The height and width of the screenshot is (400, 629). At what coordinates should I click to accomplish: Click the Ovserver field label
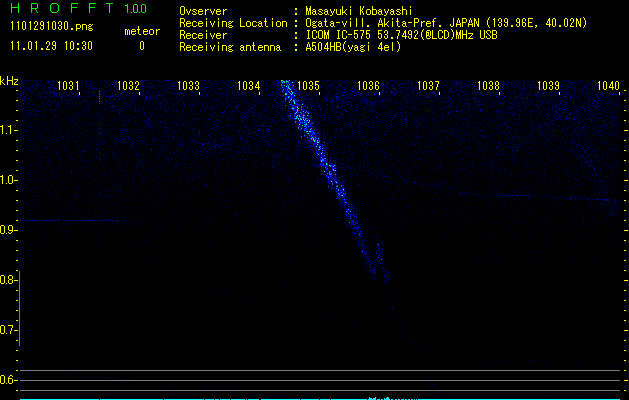click(x=203, y=11)
